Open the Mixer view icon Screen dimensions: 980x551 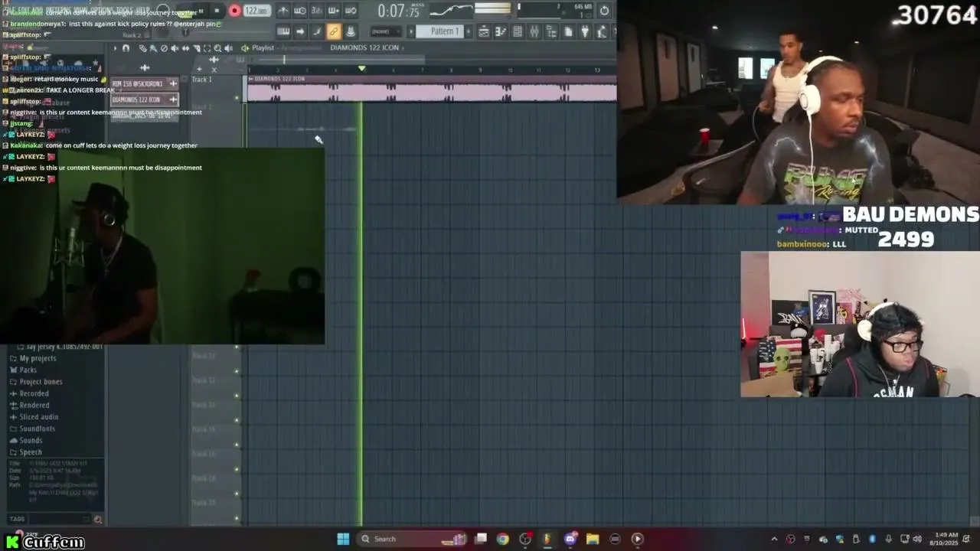(x=534, y=31)
